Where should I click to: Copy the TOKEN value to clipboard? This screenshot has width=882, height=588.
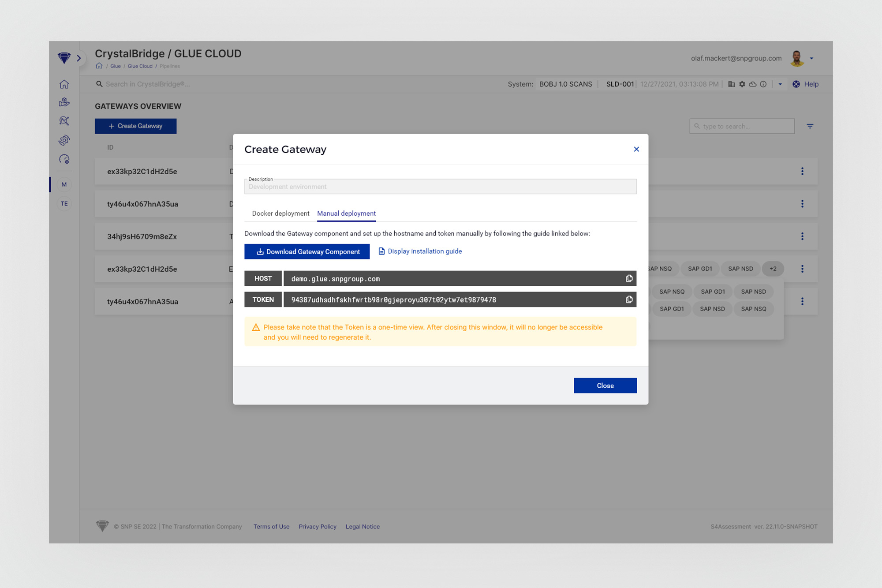click(629, 300)
